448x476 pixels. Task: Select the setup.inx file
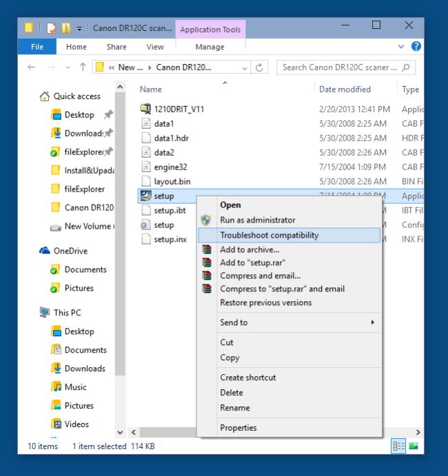pos(170,239)
